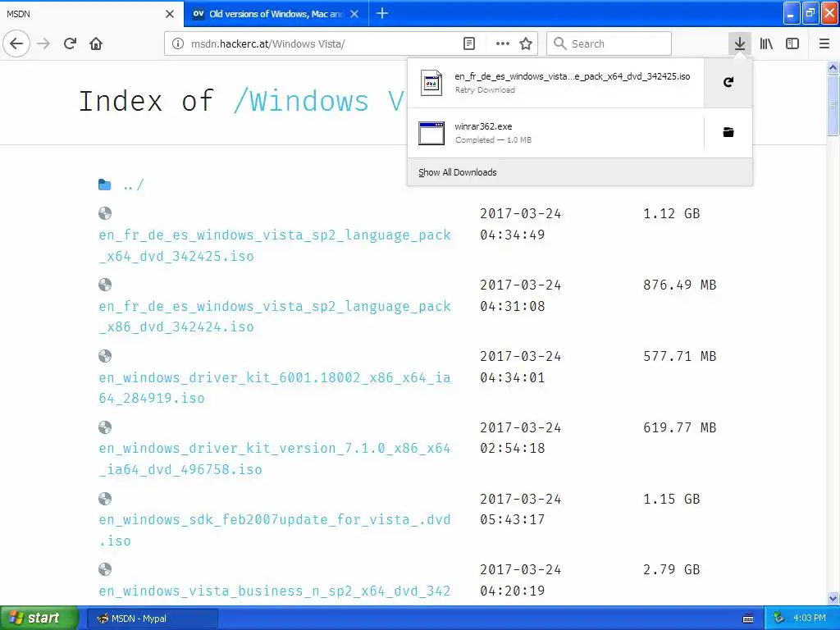Open driver_kit_version_7.1.0 ISO link

pyautogui.click(x=275, y=459)
